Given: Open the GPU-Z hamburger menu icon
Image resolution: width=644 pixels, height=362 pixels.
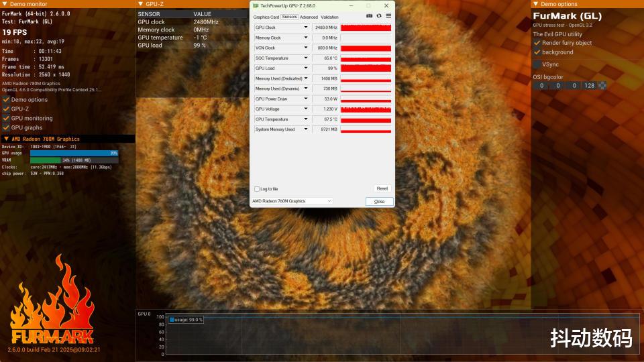Looking at the screenshot, I should 388,16.
